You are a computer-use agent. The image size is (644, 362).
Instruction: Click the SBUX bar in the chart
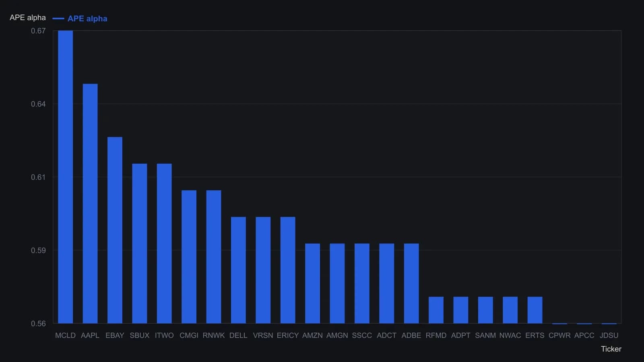140,243
